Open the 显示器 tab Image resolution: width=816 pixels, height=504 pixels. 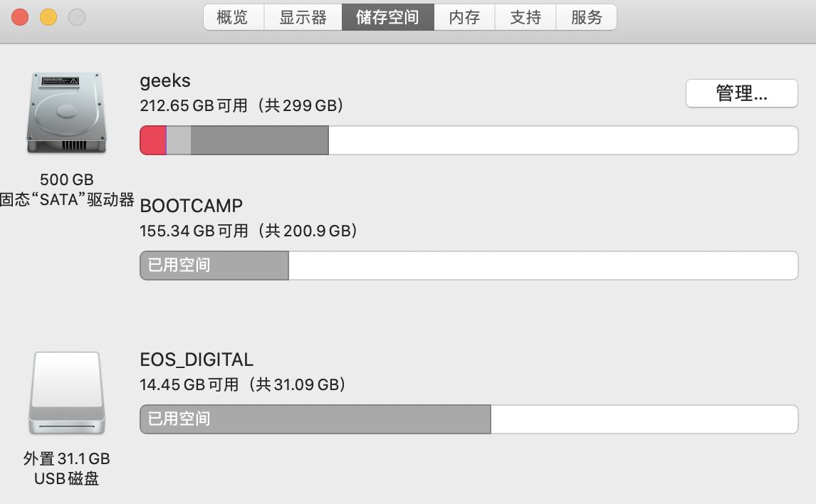pyautogui.click(x=303, y=17)
